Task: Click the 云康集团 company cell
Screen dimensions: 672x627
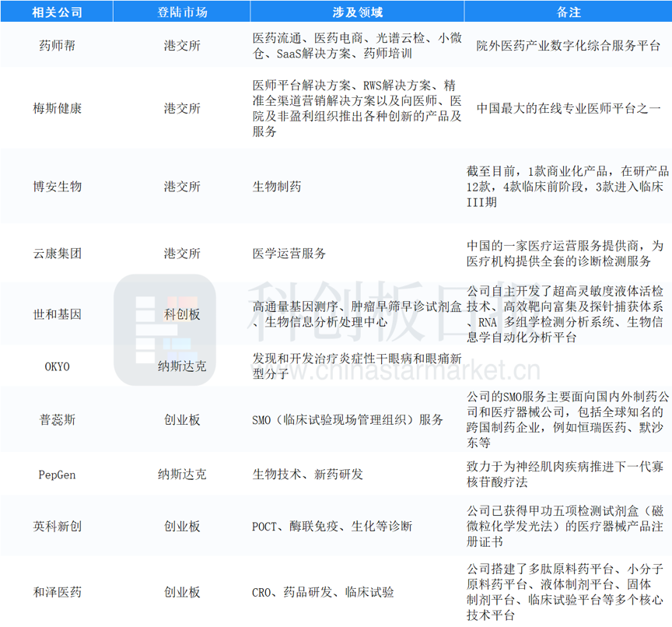Action: pos(58,254)
